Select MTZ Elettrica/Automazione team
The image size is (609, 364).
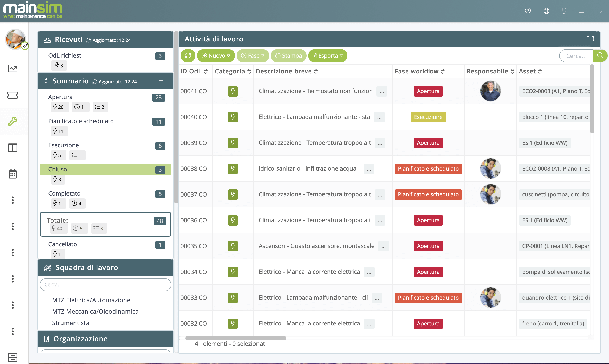coord(91,300)
